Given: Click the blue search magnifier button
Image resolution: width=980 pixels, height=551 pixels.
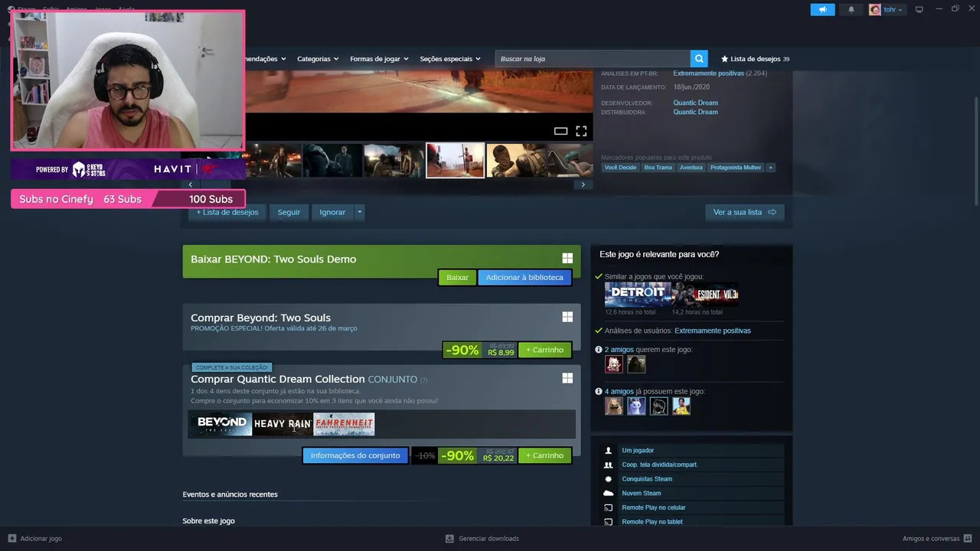Looking at the screenshot, I should 698,59.
